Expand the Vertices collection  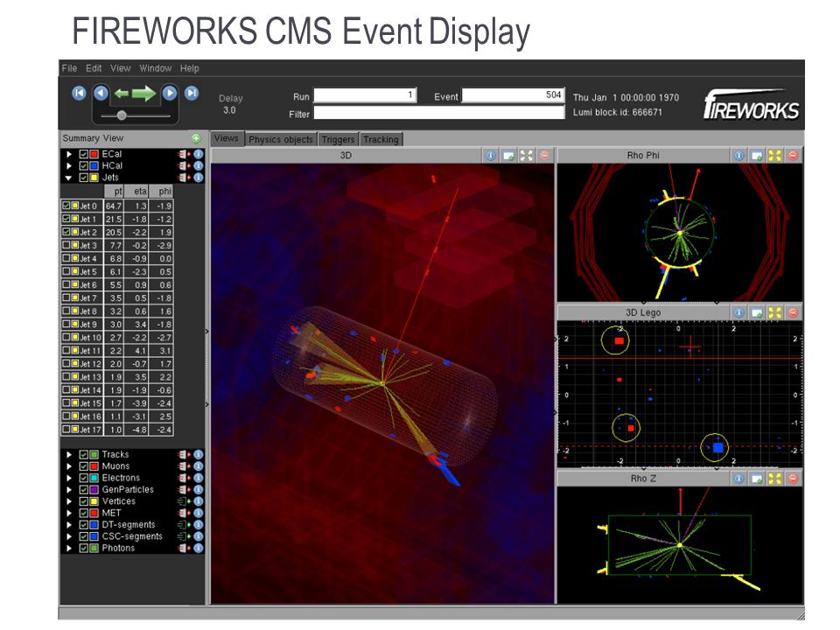pos(68,501)
